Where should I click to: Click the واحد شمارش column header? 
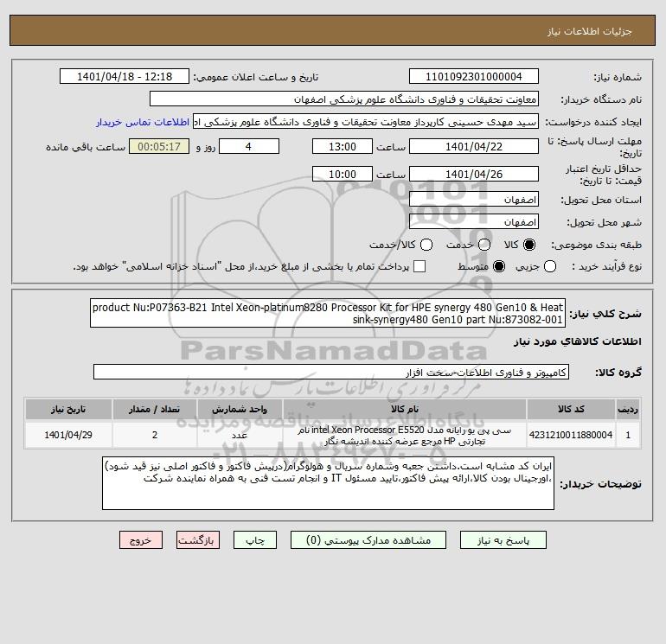[x=240, y=409]
